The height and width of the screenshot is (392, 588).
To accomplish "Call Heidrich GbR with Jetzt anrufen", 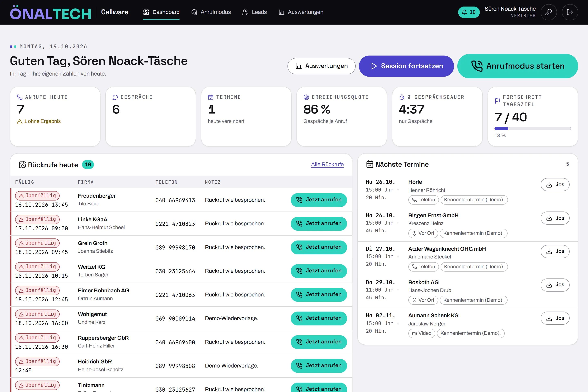I will [319, 366].
